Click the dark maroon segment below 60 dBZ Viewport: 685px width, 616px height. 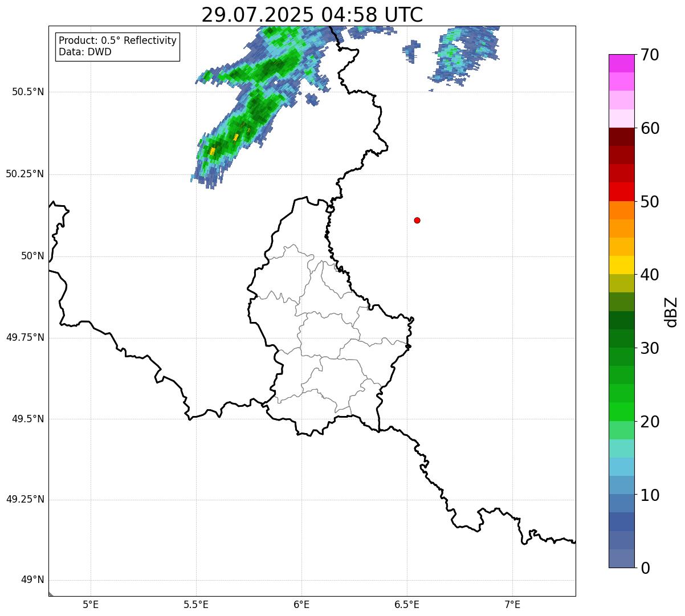621,137
